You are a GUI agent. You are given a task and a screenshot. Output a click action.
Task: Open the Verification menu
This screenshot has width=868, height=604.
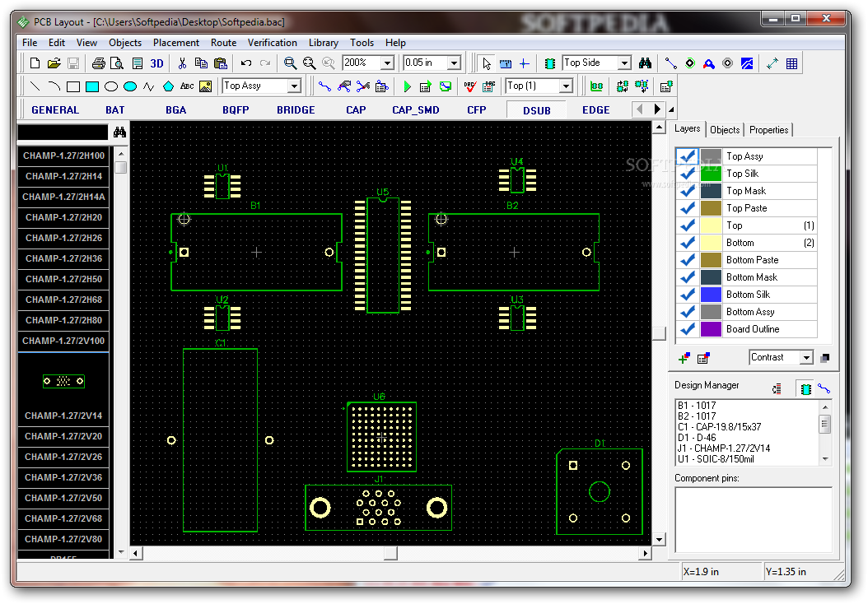coord(273,43)
